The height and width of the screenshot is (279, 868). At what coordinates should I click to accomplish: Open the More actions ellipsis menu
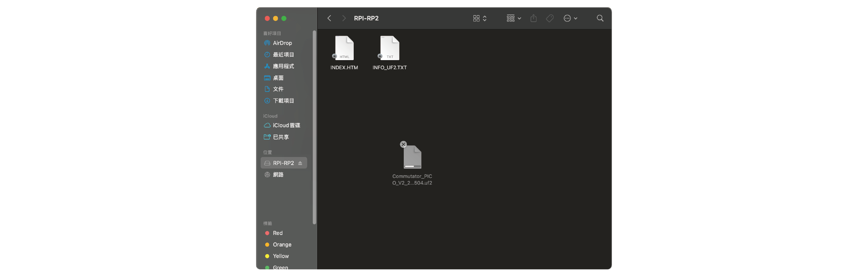click(570, 18)
